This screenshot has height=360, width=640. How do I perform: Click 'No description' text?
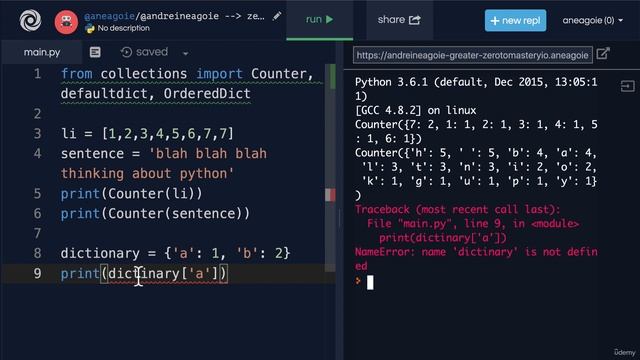tap(123, 28)
